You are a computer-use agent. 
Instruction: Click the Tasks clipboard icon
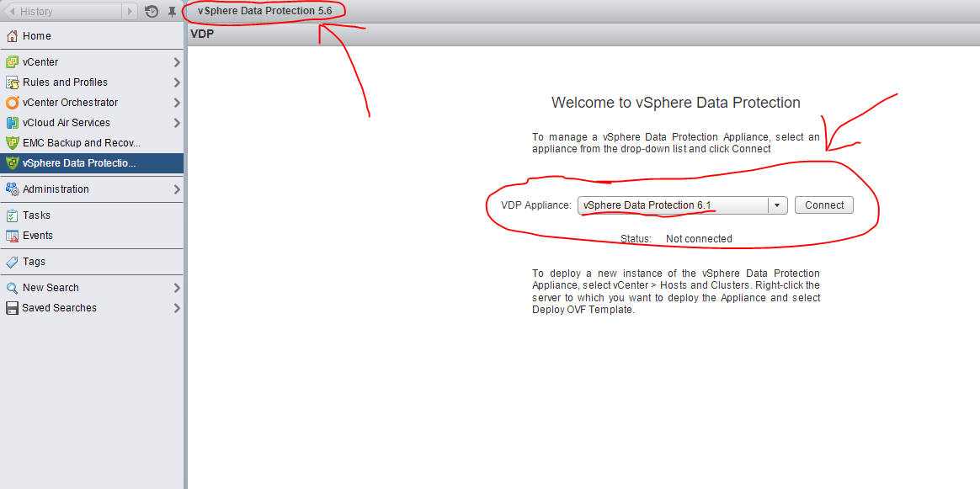pos(12,215)
